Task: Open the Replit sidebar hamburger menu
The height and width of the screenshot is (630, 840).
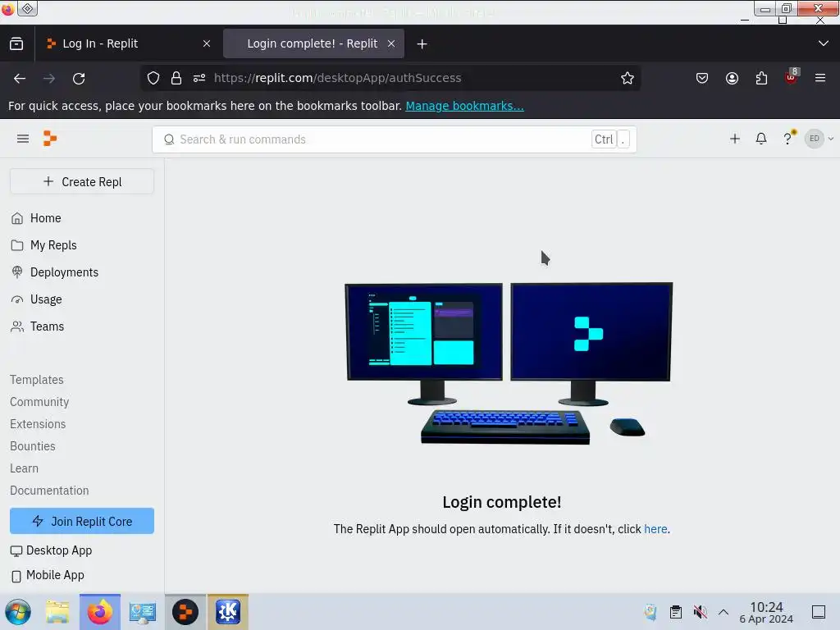Action: coord(22,139)
